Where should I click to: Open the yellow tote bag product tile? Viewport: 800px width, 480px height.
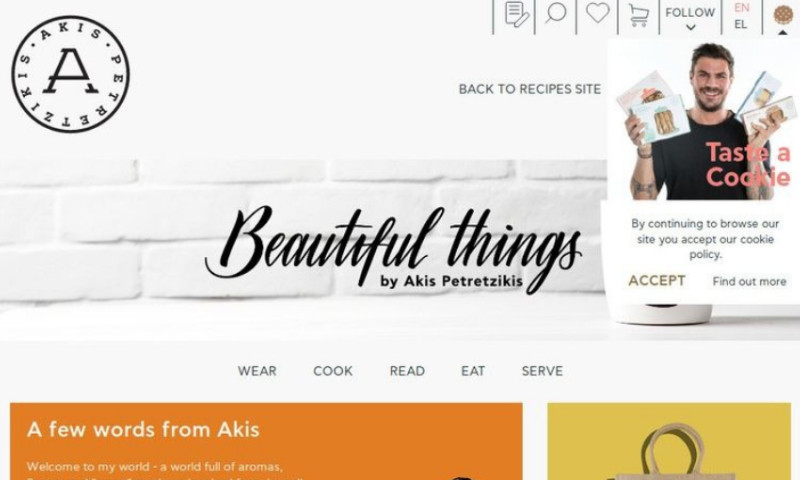(669, 441)
